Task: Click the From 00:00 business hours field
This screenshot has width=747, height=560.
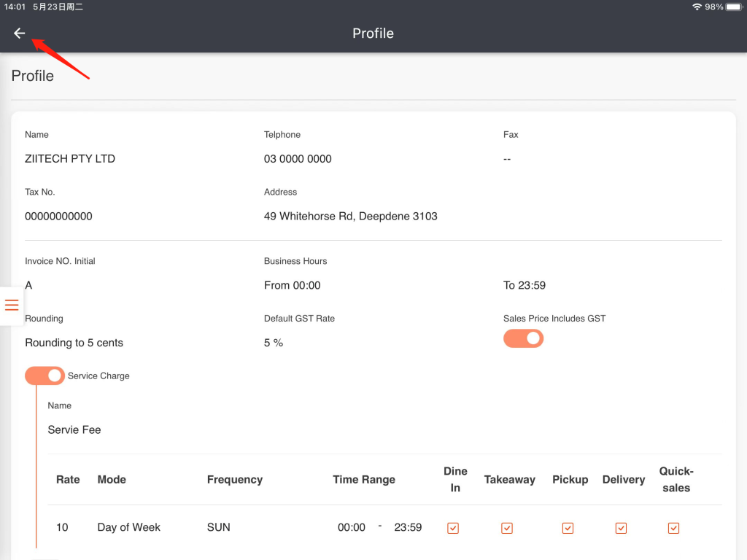Action: pyautogui.click(x=292, y=285)
